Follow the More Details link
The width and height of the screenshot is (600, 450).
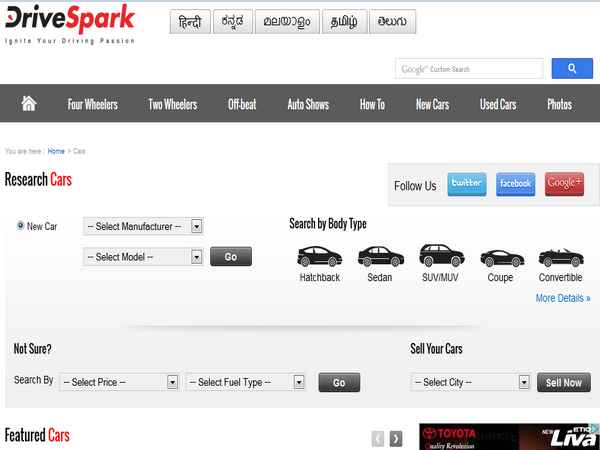pyautogui.click(x=562, y=298)
